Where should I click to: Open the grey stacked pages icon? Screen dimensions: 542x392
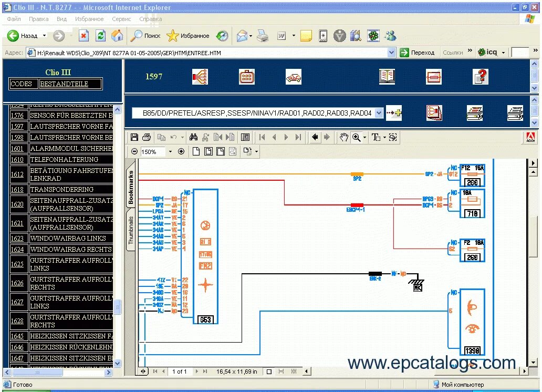[515, 113]
